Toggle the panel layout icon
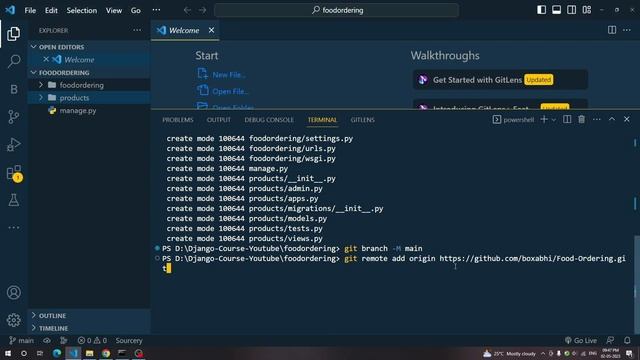Viewport: 640px width, 360px height. pyautogui.click(x=556, y=10)
